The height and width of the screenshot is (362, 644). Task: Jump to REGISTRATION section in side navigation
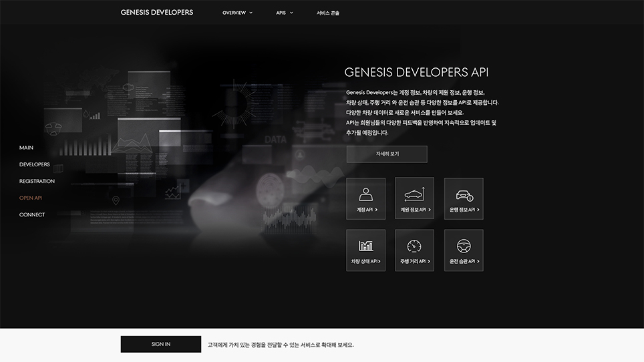point(37,182)
